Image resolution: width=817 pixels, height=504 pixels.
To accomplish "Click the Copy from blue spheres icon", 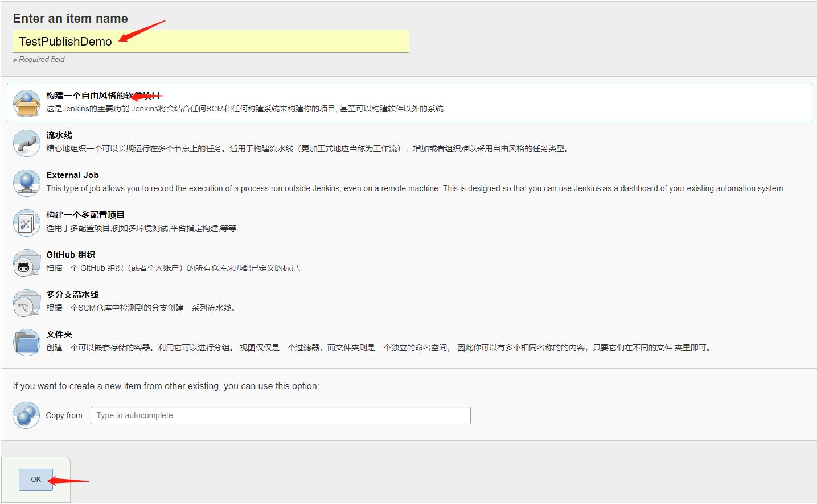I will [26, 415].
